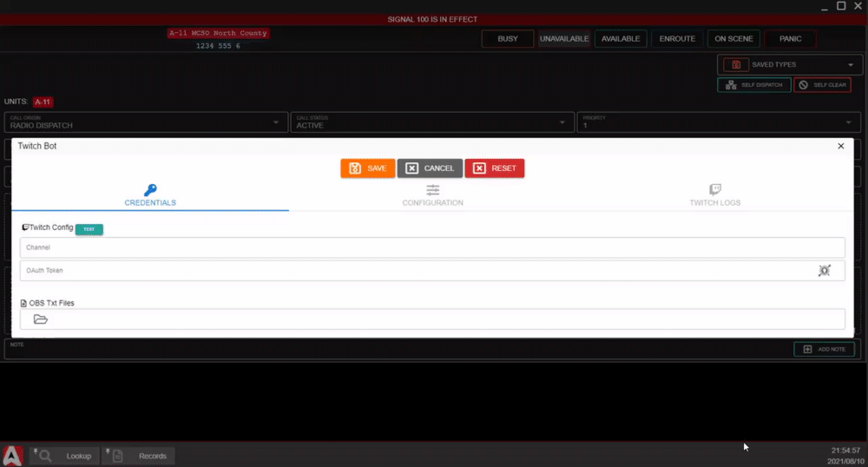Set unit status to Enroute
868x467 pixels.
click(677, 39)
